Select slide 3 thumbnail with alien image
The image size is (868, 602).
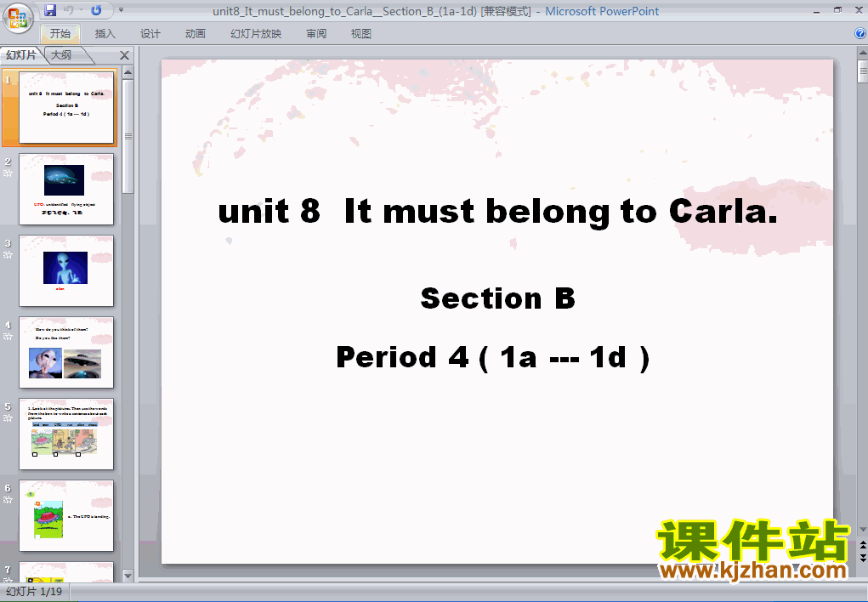pos(66,271)
